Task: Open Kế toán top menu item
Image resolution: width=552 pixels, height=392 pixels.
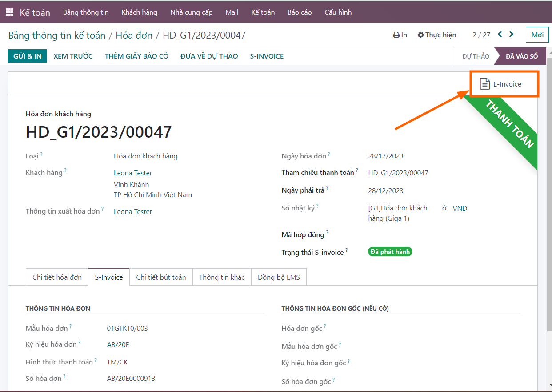Action: [x=263, y=12]
